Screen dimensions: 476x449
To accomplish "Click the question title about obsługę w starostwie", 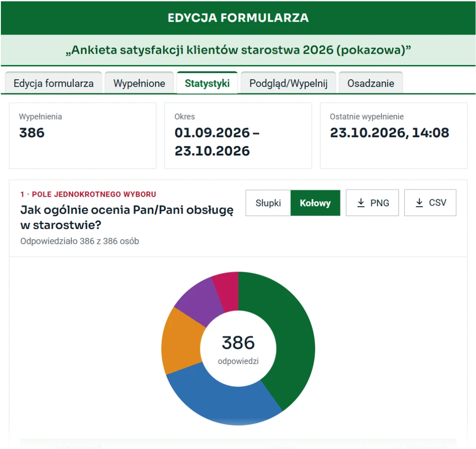I will click(x=127, y=217).
